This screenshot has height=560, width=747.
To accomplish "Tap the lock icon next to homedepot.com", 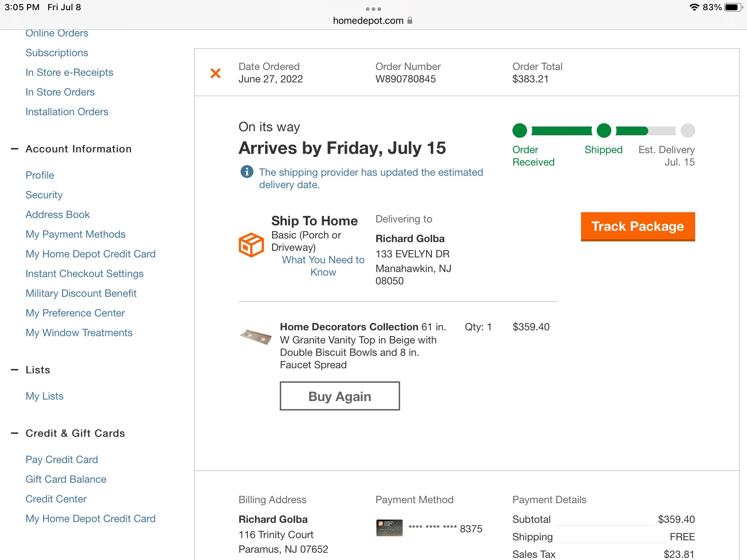I will [x=410, y=20].
